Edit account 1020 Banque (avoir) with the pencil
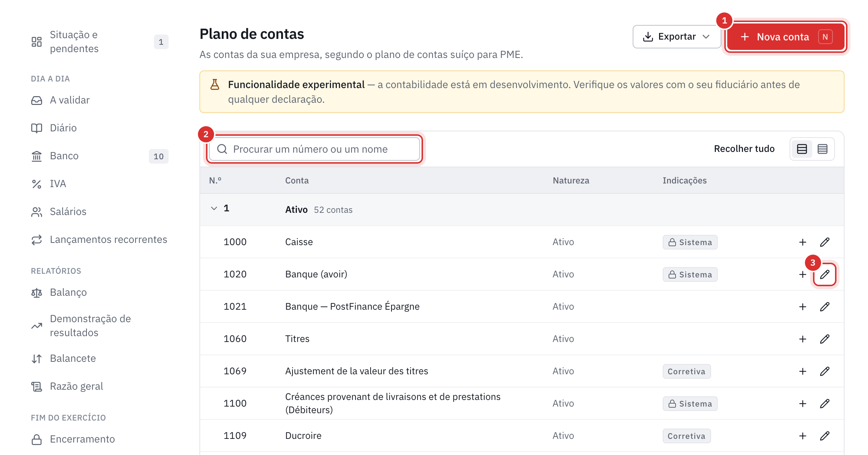This screenshot has height=455, width=868. click(x=825, y=274)
